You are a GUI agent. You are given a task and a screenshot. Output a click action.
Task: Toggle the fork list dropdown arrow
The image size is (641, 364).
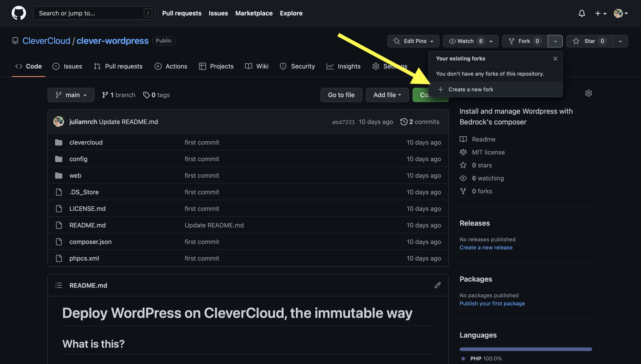(x=555, y=41)
